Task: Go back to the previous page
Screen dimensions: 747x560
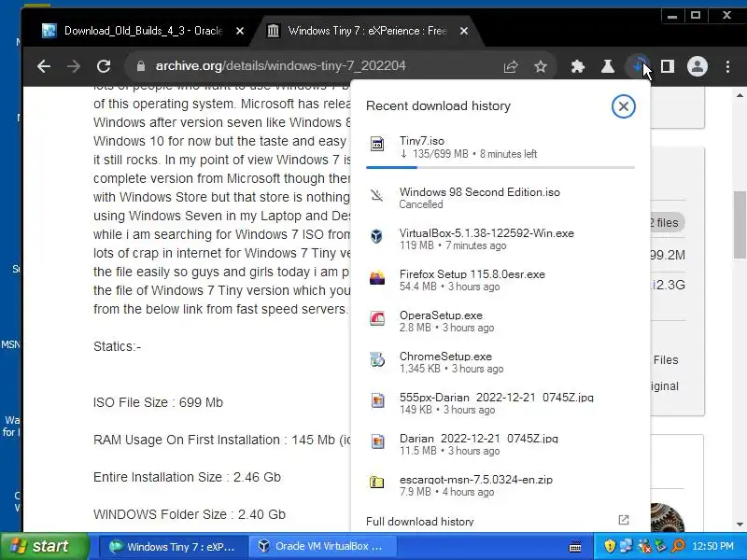Action: tap(44, 66)
